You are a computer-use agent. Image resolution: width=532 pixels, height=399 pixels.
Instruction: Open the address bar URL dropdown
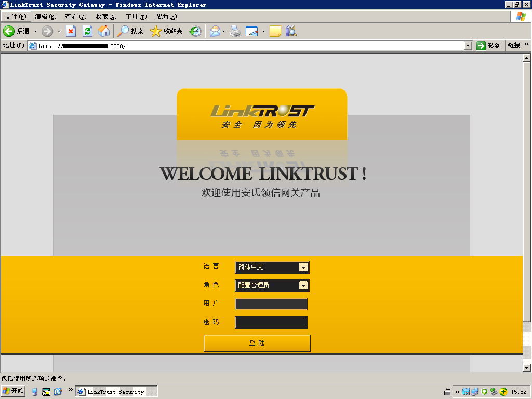468,46
